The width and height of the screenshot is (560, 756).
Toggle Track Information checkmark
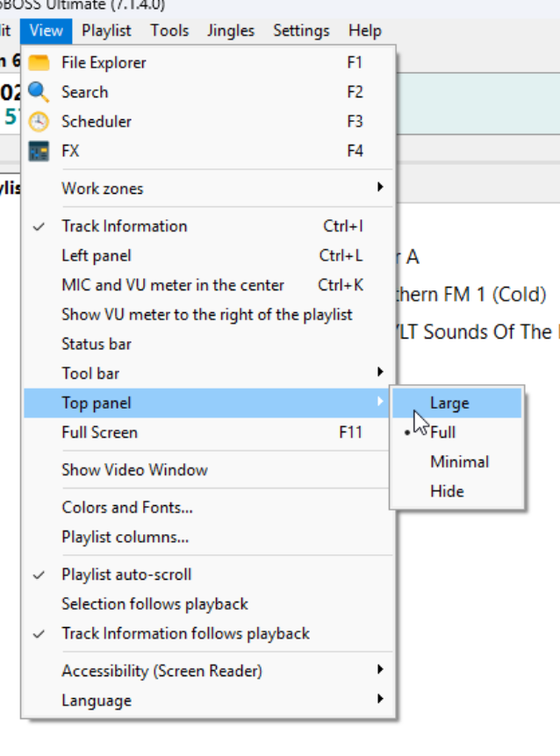208,226
